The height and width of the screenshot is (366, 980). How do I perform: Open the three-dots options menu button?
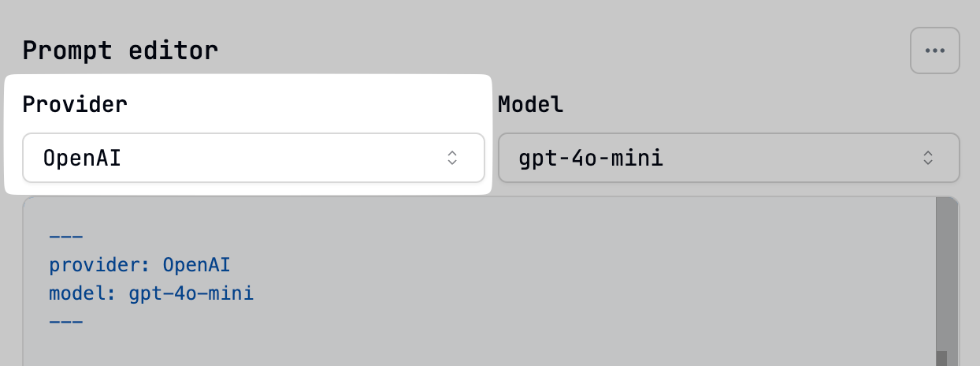935,50
